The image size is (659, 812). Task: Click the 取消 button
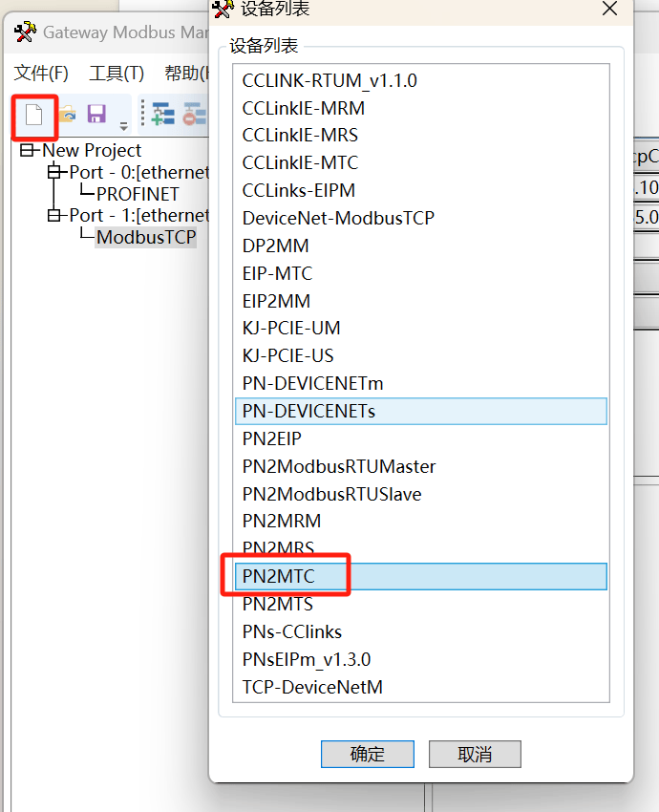click(x=475, y=754)
